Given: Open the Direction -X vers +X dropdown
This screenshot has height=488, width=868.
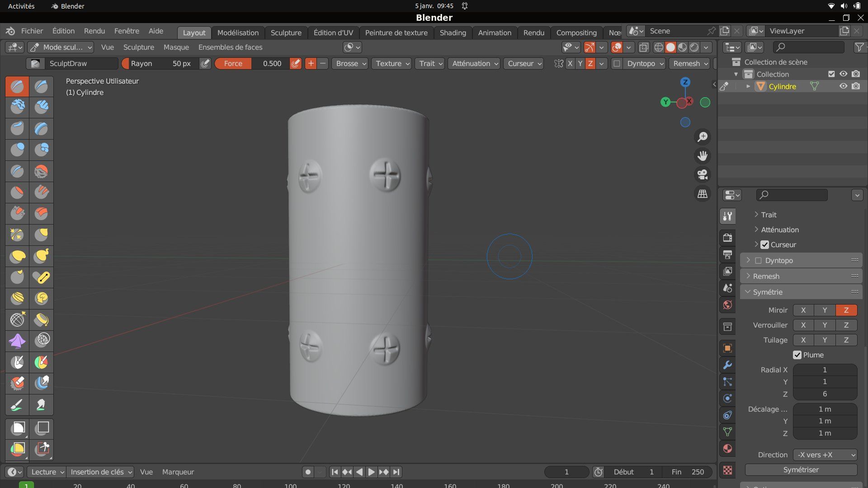Looking at the screenshot, I should click(826, 455).
